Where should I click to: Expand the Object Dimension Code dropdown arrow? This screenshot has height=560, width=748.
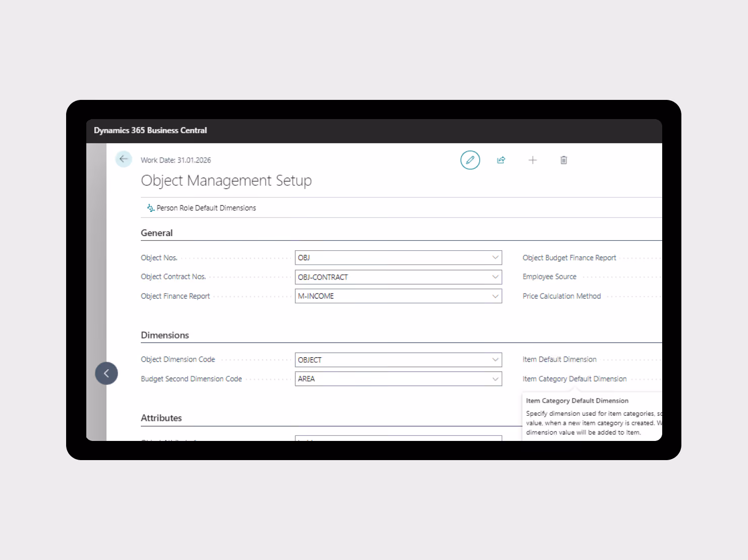click(x=495, y=360)
